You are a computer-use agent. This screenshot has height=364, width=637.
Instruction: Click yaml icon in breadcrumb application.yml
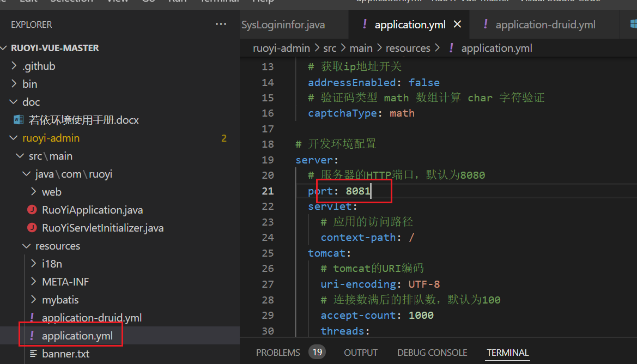(x=451, y=48)
